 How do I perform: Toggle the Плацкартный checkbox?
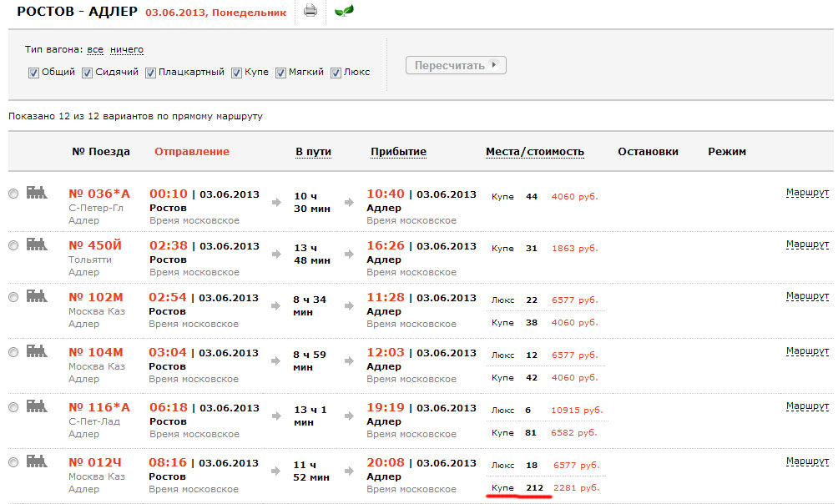[151, 73]
